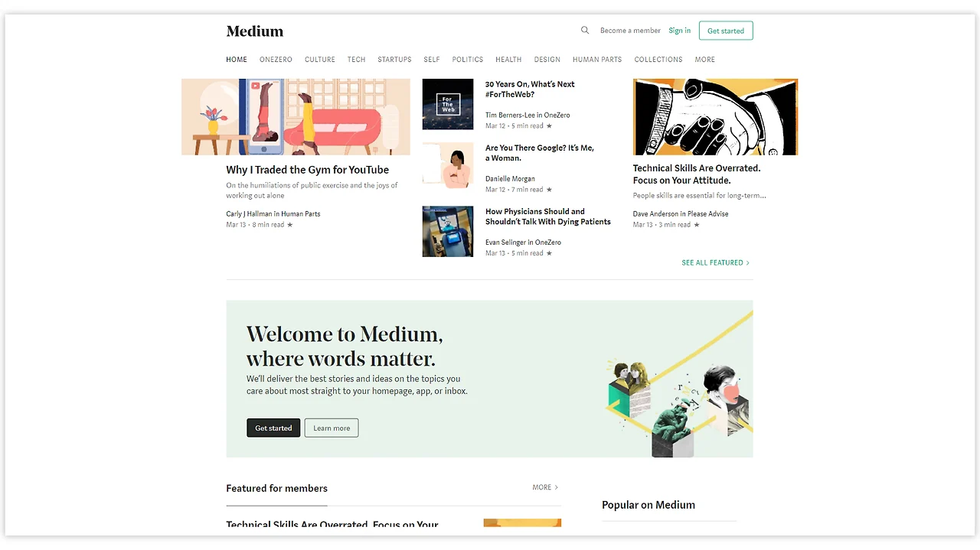
Task: Click star icon on Danielle Morgan article
Action: tap(549, 189)
